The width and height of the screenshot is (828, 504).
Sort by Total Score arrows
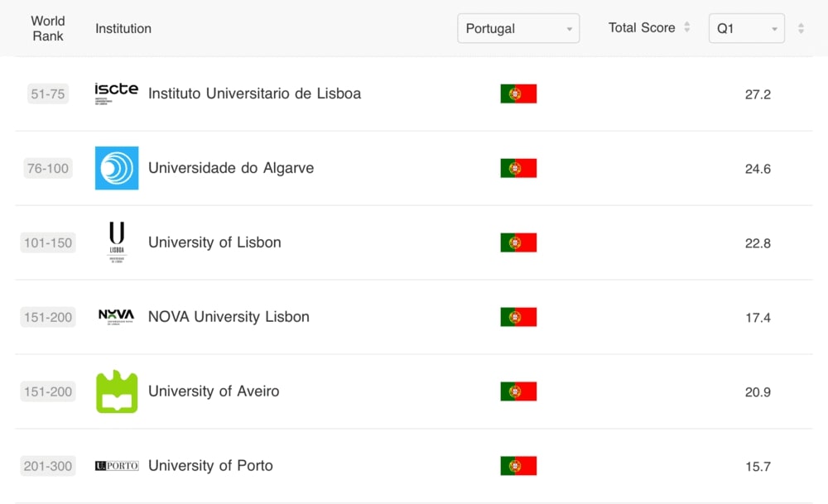686,28
